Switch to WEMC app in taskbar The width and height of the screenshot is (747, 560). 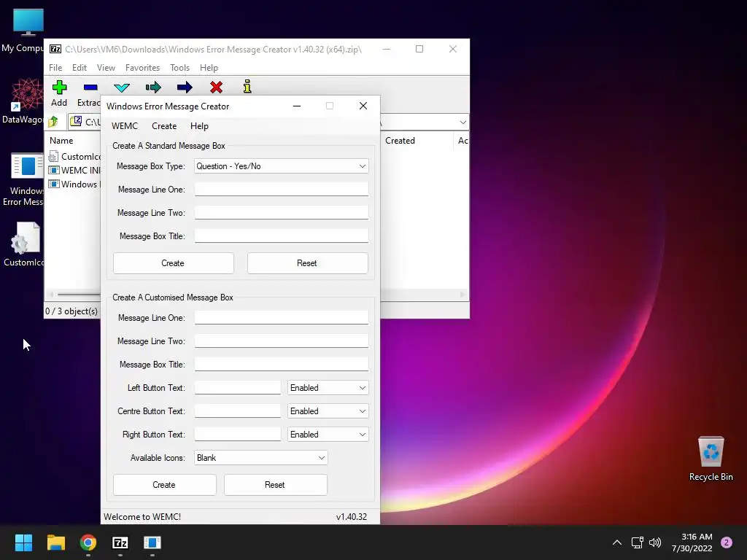click(x=152, y=542)
